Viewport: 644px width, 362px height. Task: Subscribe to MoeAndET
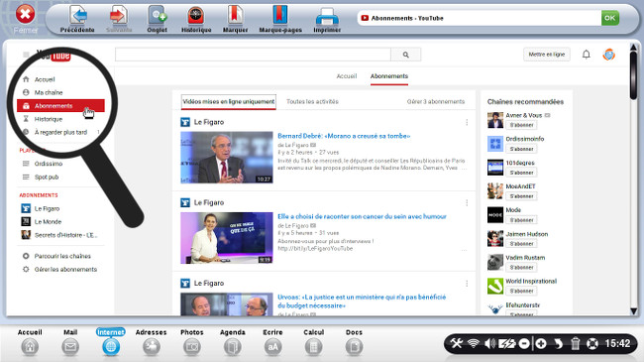[x=521, y=196]
